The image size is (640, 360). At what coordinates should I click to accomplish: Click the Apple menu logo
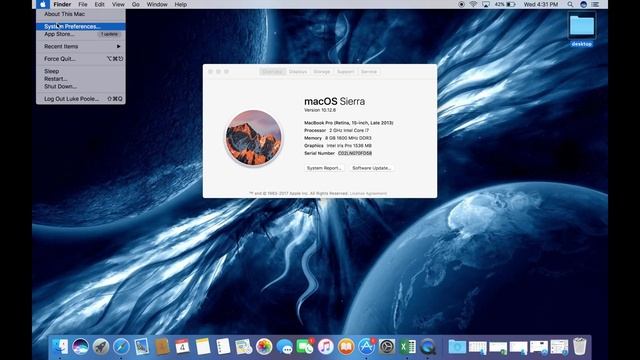[43, 4]
